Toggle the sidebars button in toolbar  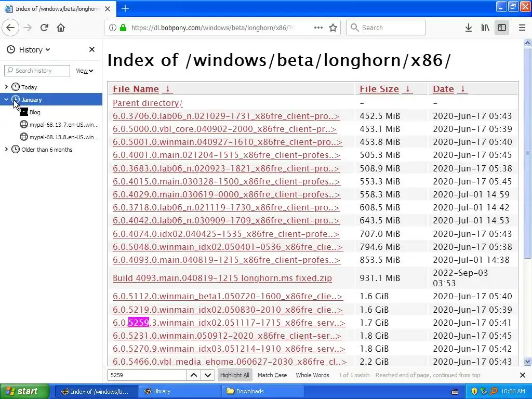click(x=502, y=28)
